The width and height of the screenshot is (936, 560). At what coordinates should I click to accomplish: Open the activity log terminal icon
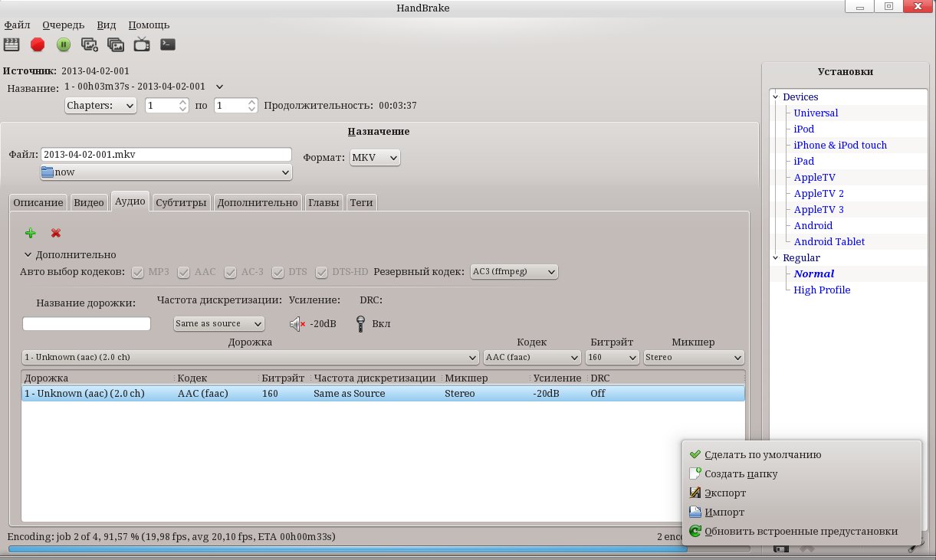(168, 44)
